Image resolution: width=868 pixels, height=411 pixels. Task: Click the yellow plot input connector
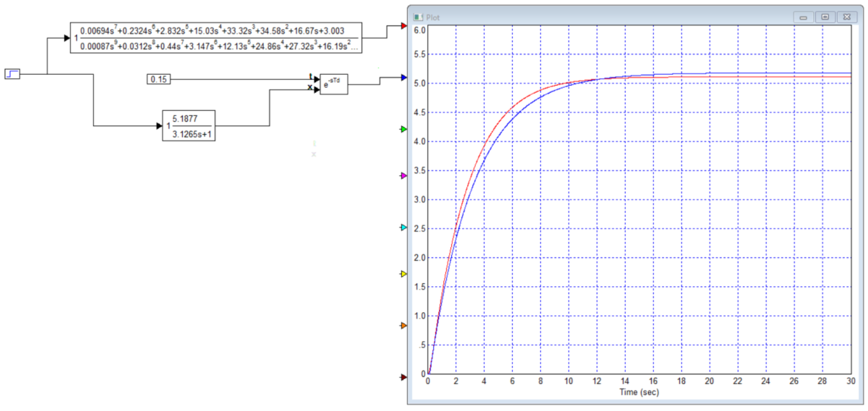404,274
